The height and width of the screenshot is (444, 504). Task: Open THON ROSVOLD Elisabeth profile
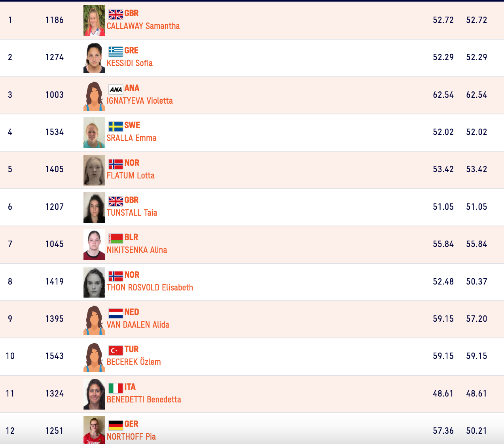tap(150, 288)
